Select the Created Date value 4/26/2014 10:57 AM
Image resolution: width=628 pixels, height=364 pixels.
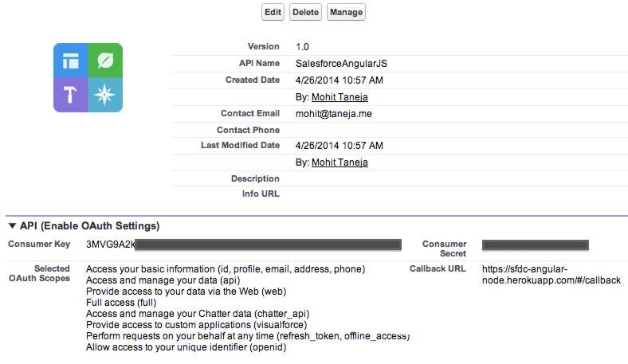point(340,80)
